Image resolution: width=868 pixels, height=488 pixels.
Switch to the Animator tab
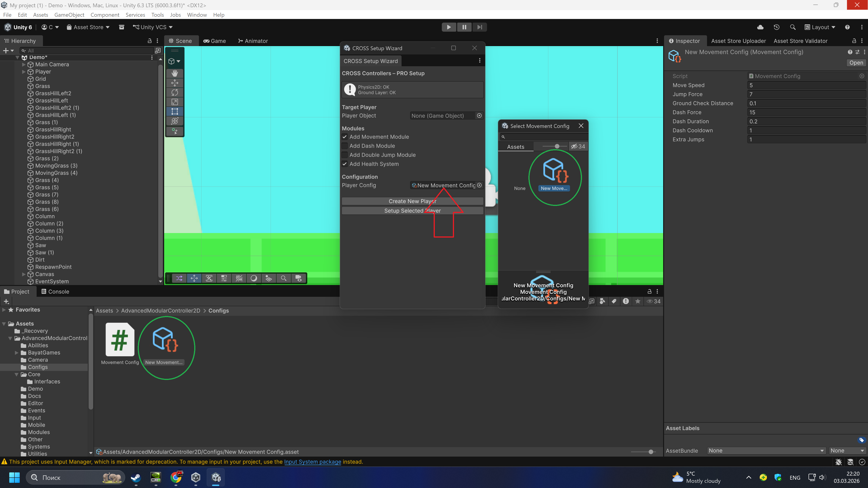pos(253,41)
